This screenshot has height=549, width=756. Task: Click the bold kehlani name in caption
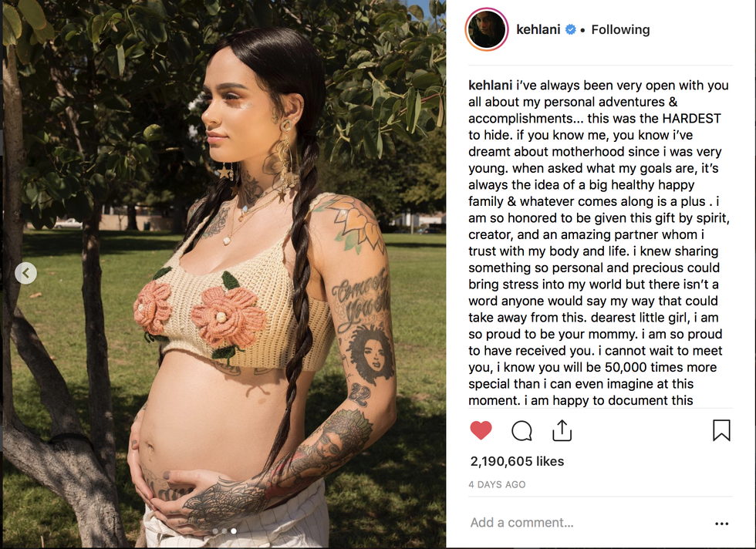[491, 86]
